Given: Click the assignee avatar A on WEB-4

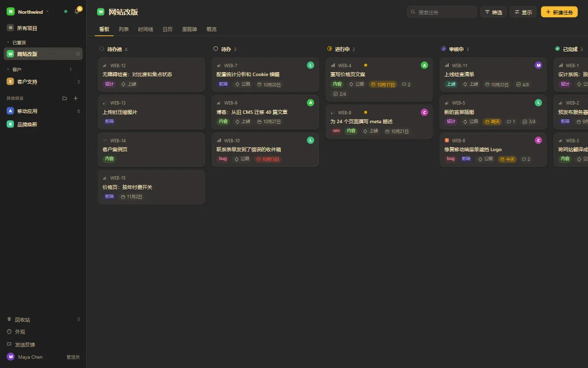Looking at the screenshot, I should pyautogui.click(x=424, y=65).
